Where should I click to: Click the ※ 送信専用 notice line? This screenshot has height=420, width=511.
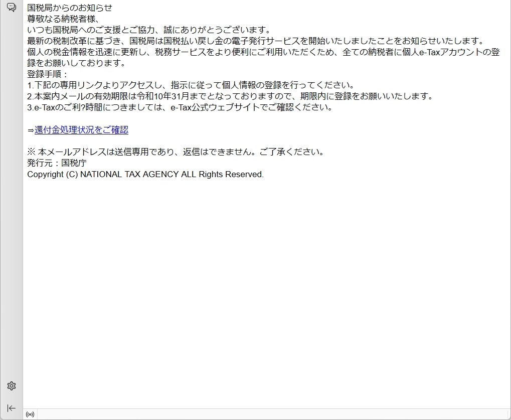tap(176, 152)
